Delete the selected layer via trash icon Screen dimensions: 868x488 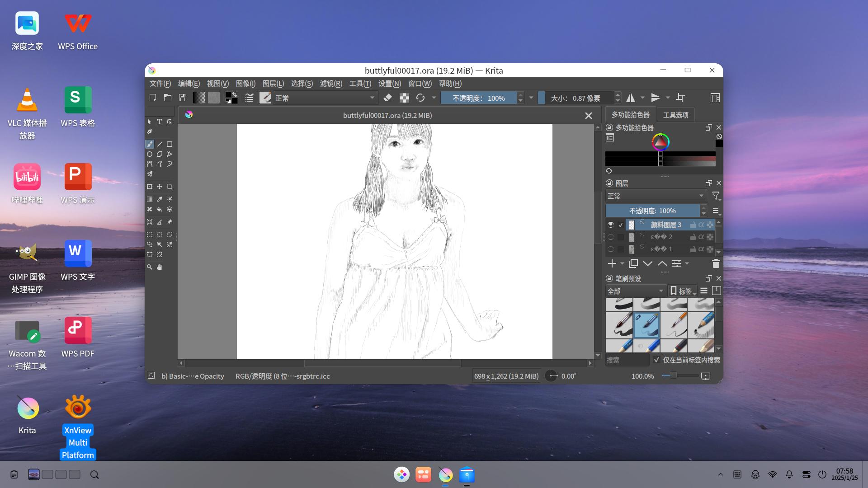pyautogui.click(x=716, y=263)
